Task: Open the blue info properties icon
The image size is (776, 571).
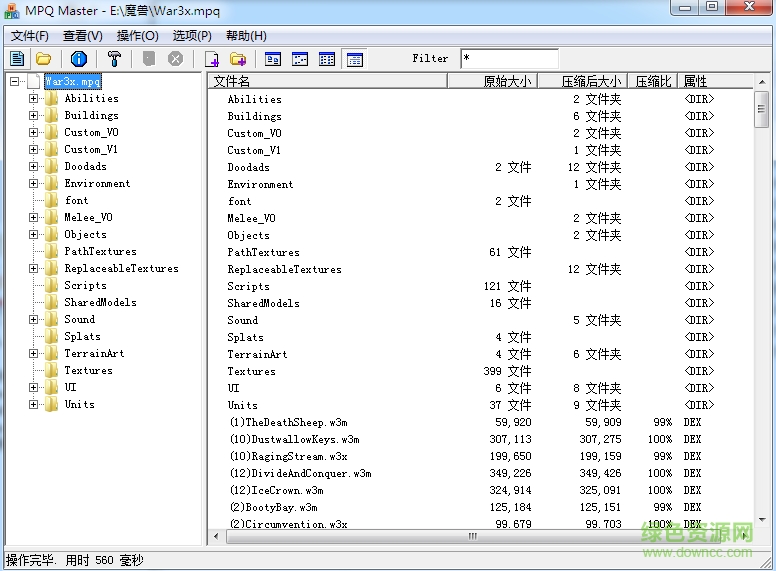Action: click(x=79, y=59)
